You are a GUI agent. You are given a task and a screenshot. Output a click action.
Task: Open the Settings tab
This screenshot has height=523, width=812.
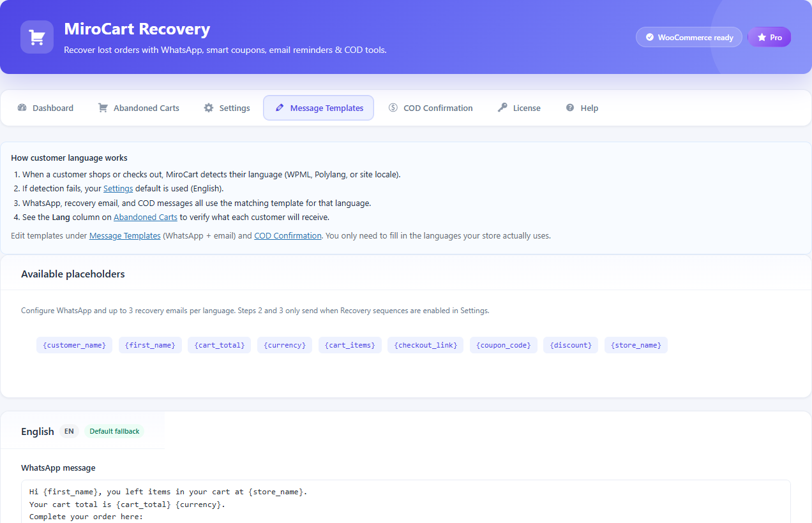(227, 108)
